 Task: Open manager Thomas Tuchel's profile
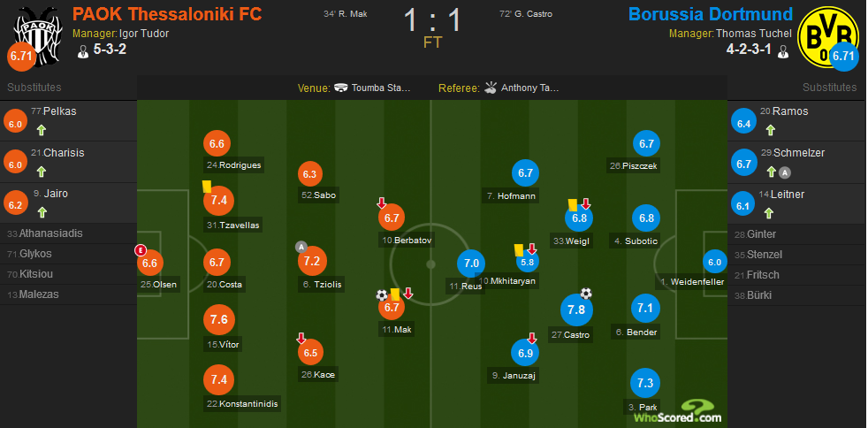tap(754, 34)
